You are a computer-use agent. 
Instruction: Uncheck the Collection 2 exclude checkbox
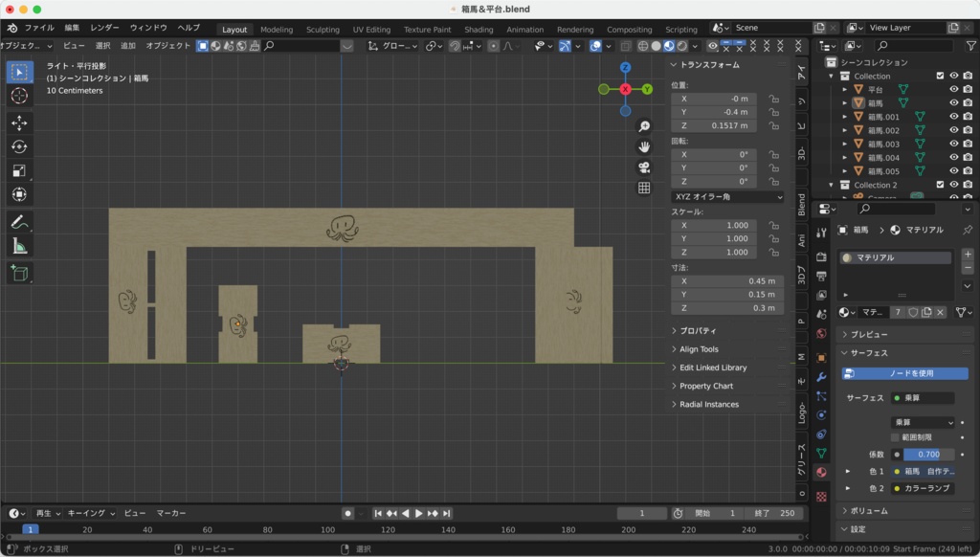[940, 185]
